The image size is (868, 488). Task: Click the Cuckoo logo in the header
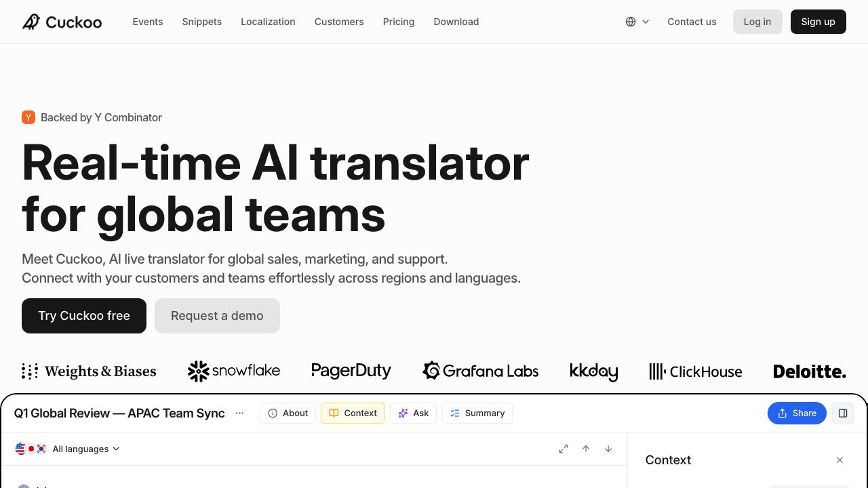(62, 22)
